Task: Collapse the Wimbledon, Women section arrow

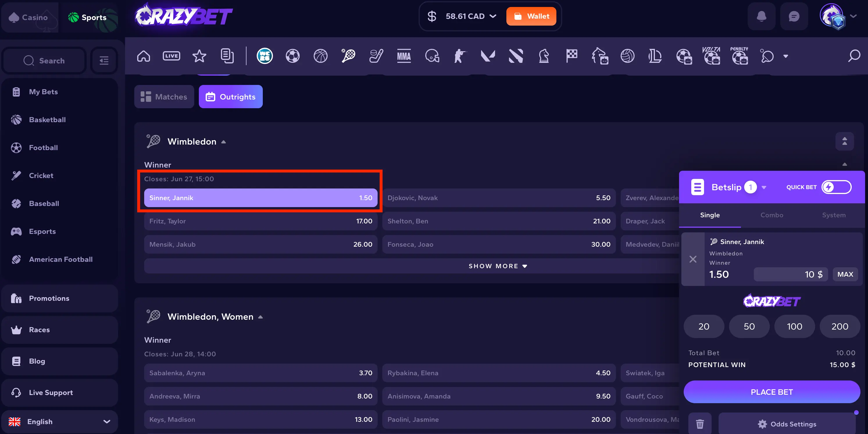Action: [x=260, y=317]
